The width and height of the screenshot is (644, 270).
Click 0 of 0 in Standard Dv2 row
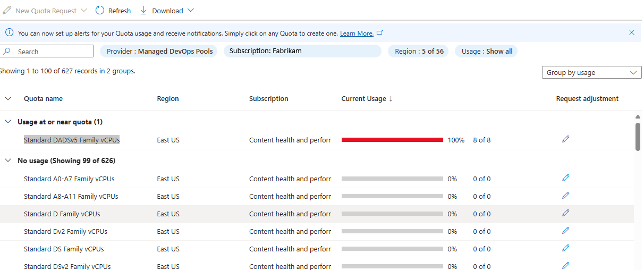pyautogui.click(x=482, y=231)
